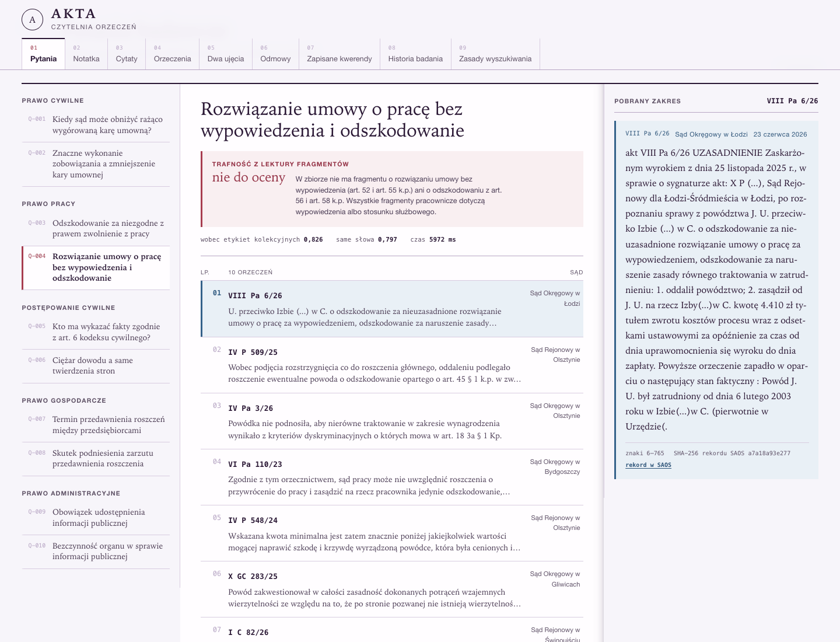Click the 'nie do oceny' verdict text
The image size is (840, 642).
pos(249,177)
